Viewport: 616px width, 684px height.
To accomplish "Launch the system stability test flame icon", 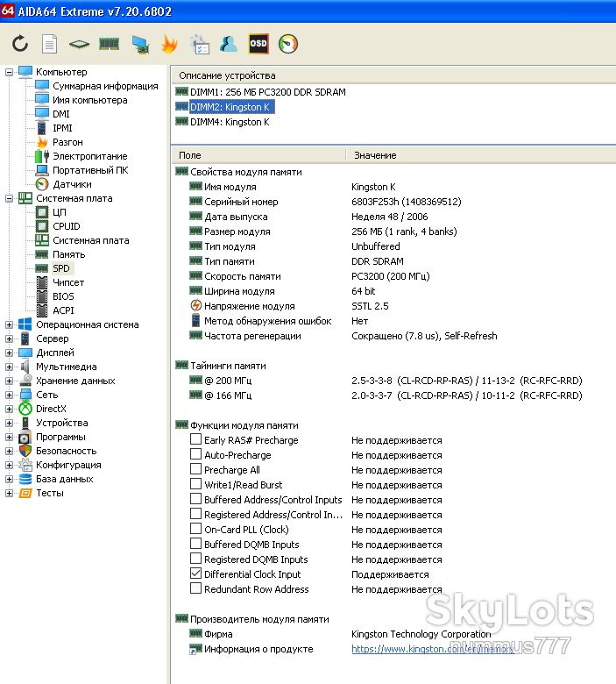I will click(x=169, y=44).
